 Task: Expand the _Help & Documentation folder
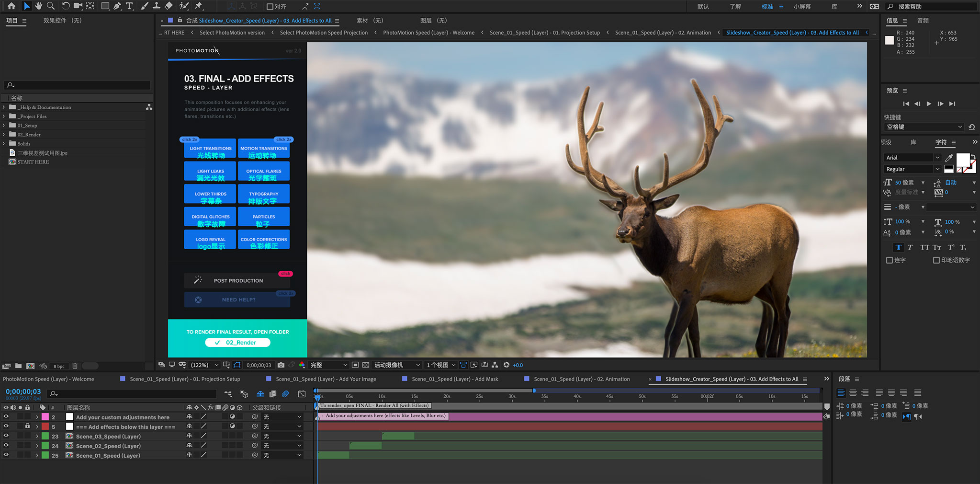(4, 107)
